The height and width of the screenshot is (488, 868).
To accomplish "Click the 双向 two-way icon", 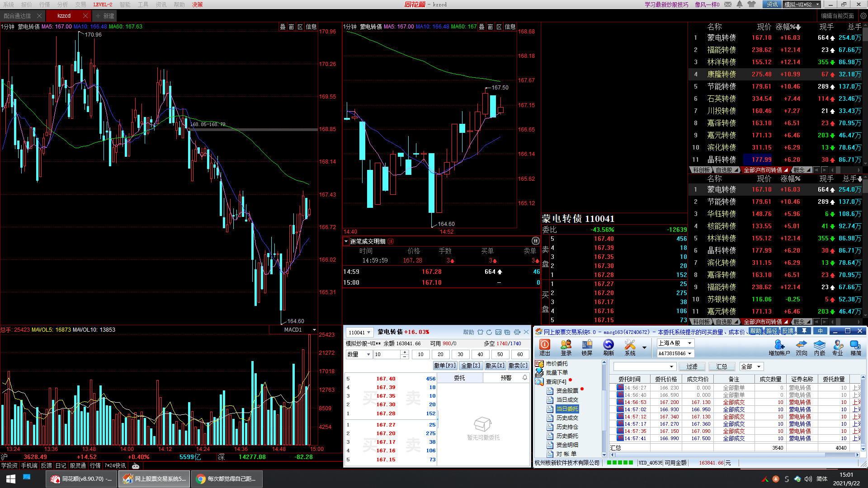I will (802, 347).
